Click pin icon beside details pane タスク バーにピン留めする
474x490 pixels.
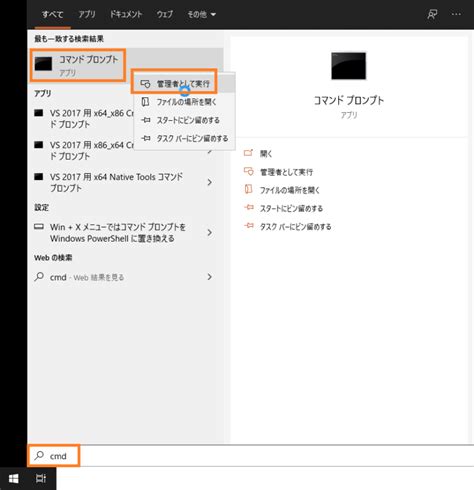pos(249,226)
